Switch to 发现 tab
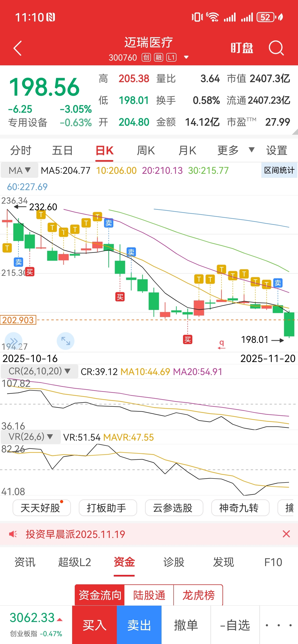 223,562
